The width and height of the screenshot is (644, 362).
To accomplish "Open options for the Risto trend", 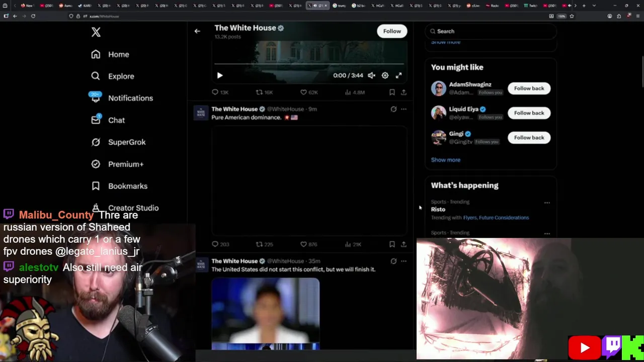I will coord(547,203).
